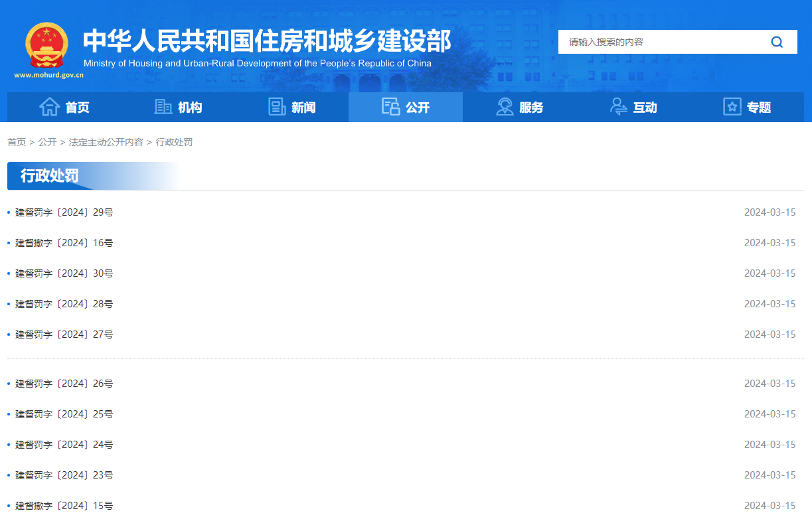
Task: Click the search magnifier icon
Action: click(777, 41)
